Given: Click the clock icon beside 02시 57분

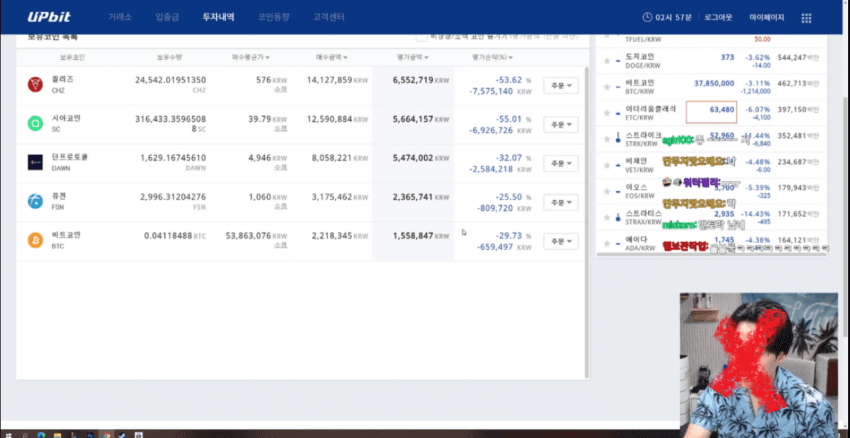Looking at the screenshot, I should (647, 17).
